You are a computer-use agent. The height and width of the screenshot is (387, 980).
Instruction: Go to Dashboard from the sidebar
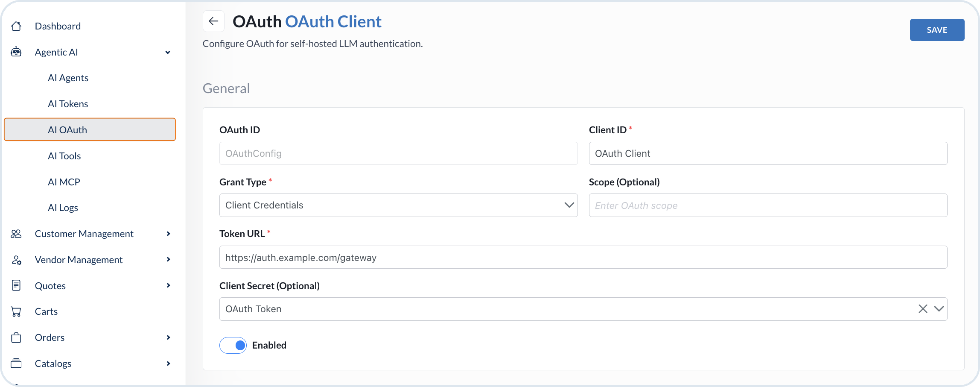[x=58, y=26]
